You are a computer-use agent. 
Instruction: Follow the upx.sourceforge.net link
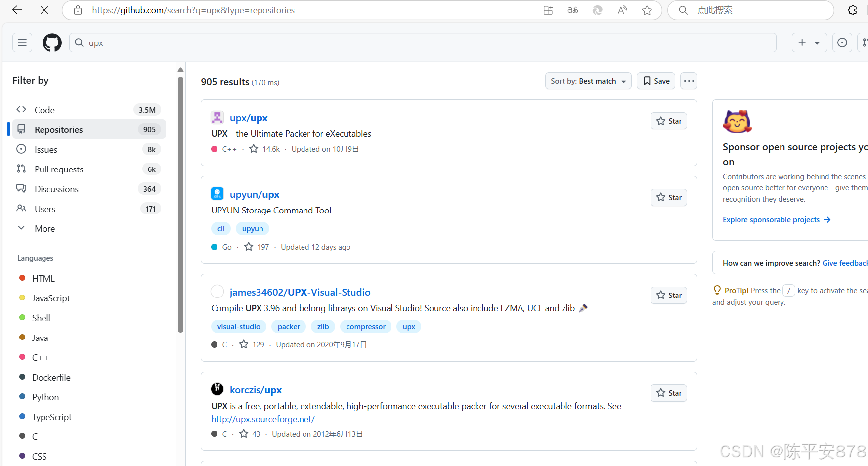click(263, 419)
